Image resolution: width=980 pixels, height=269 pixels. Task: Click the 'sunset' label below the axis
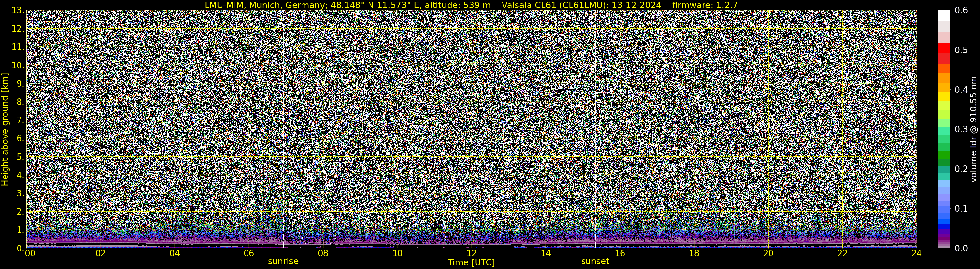[x=595, y=262]
